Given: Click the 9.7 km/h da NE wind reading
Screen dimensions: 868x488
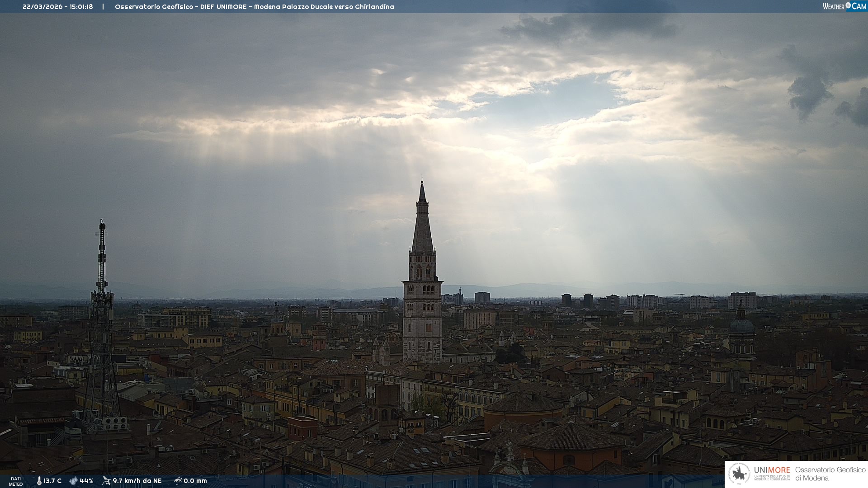Looking at the screenshot, I should click(137, 481).
